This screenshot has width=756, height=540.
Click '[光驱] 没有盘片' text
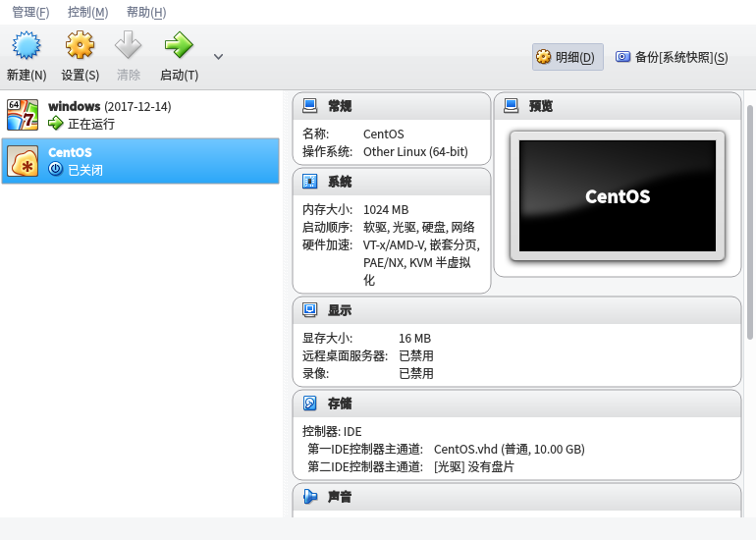(x=474, y=466)
